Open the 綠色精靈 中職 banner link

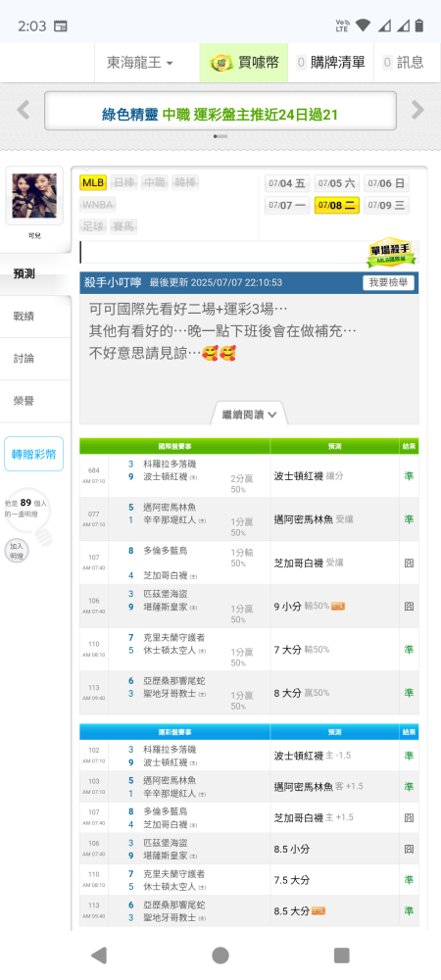pyautogui.click(x=220, y=115)
